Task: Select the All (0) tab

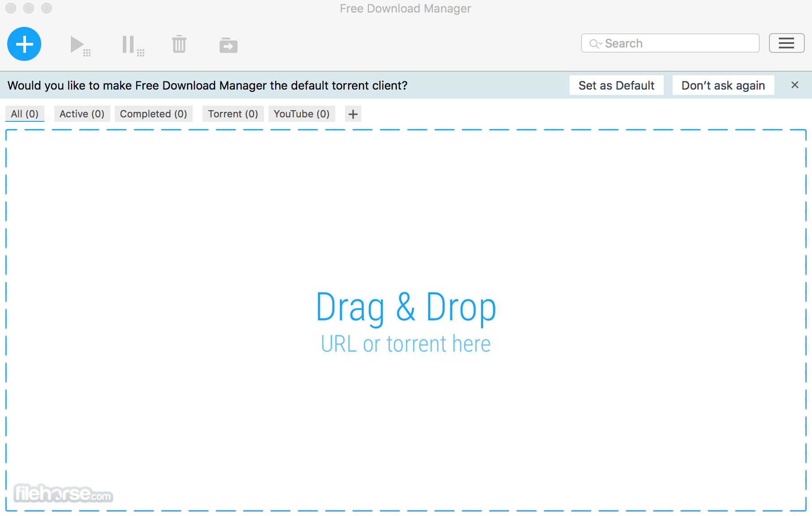Action: coord(25,114)
